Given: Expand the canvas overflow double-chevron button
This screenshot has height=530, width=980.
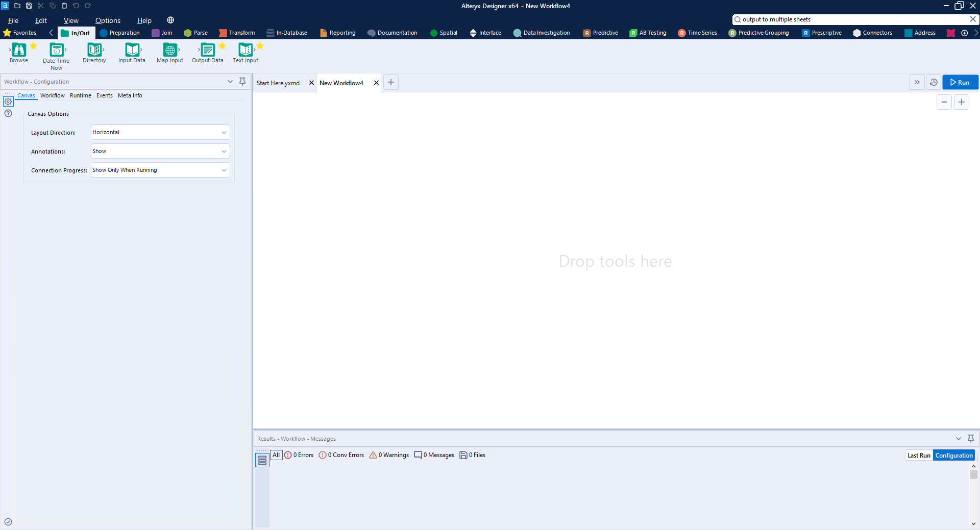Looking at the screenshot, I should tap(917, 82).
